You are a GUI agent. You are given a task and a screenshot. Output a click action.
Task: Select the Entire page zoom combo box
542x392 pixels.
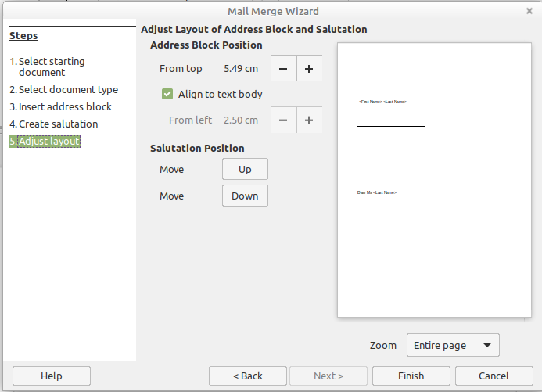[x=453, y=345]
